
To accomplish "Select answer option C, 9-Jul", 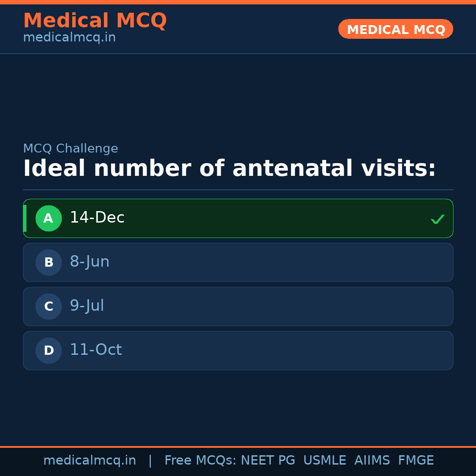I will [x=238, y=306].
